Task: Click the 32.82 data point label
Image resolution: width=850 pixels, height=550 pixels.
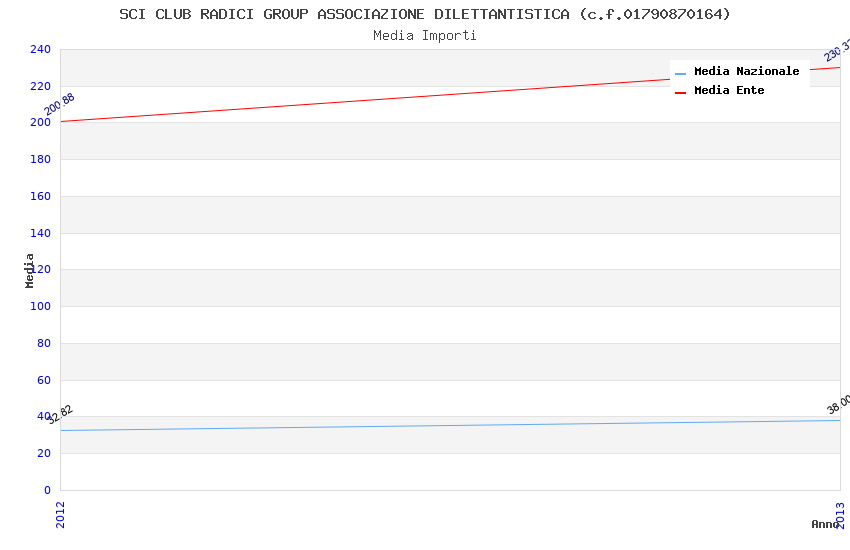Action: [60, 415]
